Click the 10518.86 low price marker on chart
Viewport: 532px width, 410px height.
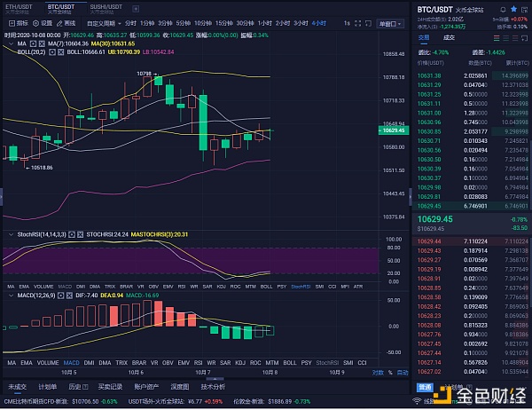pyautogui.click(x=40, y=167)
